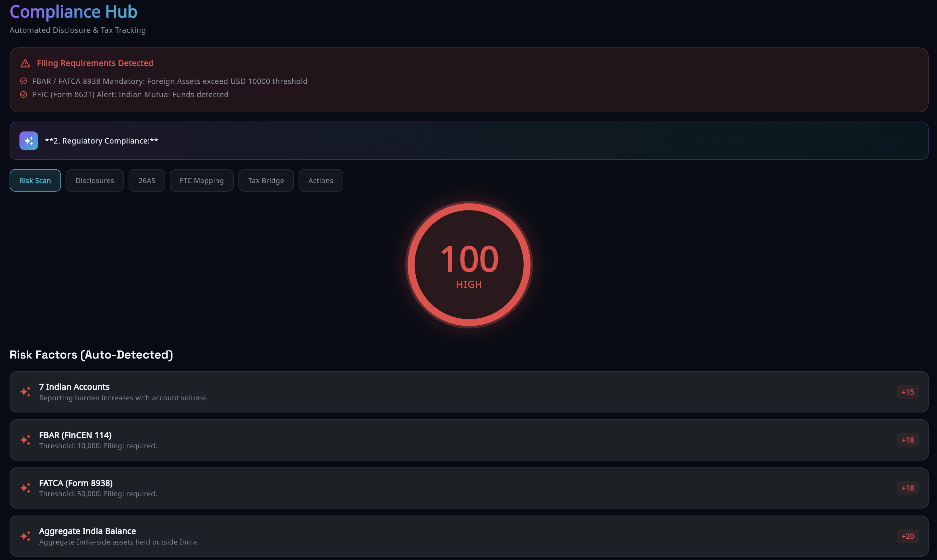Open the Aggregate India Balance risk factor
Image resolution: width=937 pixels, height=560 pixels.
coord(469,536)
